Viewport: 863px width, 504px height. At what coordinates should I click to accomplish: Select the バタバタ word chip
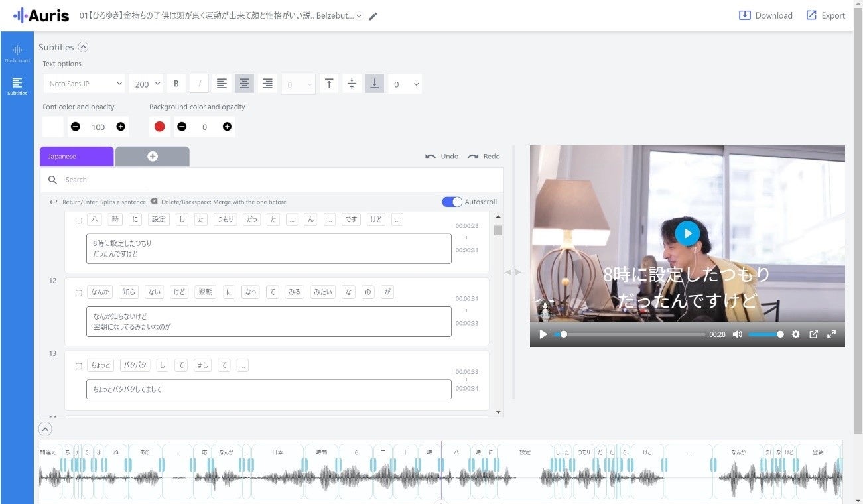(135, 365)
